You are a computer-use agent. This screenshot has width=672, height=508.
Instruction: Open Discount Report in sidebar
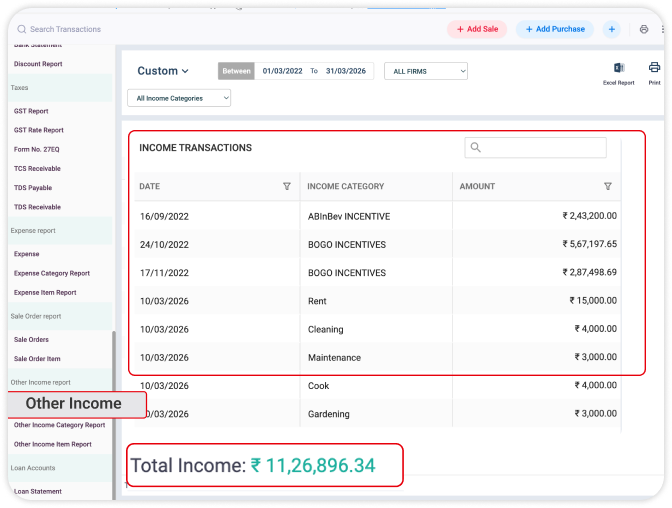[x=38, y=64]
